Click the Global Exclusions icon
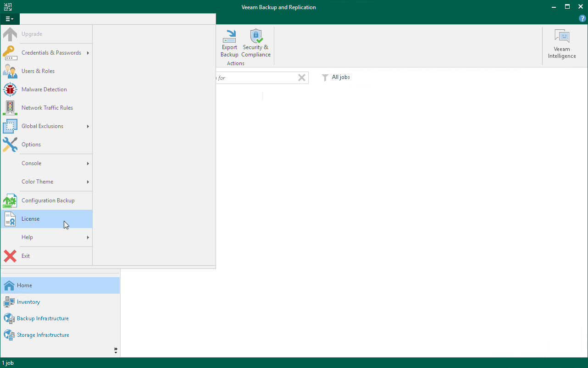 click(x=10, y=126)
